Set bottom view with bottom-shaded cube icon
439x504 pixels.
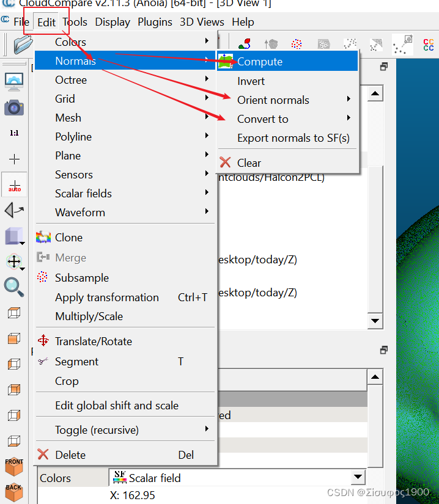point(14,440)
